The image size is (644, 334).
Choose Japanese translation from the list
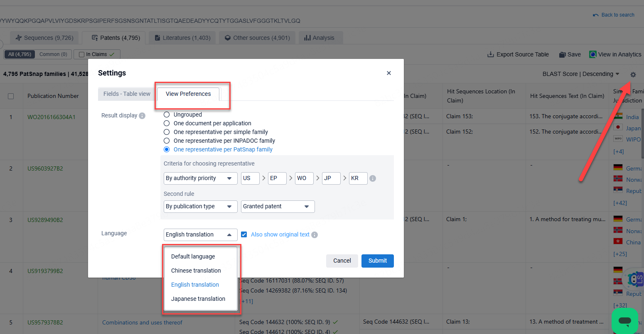pyautogui.click(x=198, y=299)
